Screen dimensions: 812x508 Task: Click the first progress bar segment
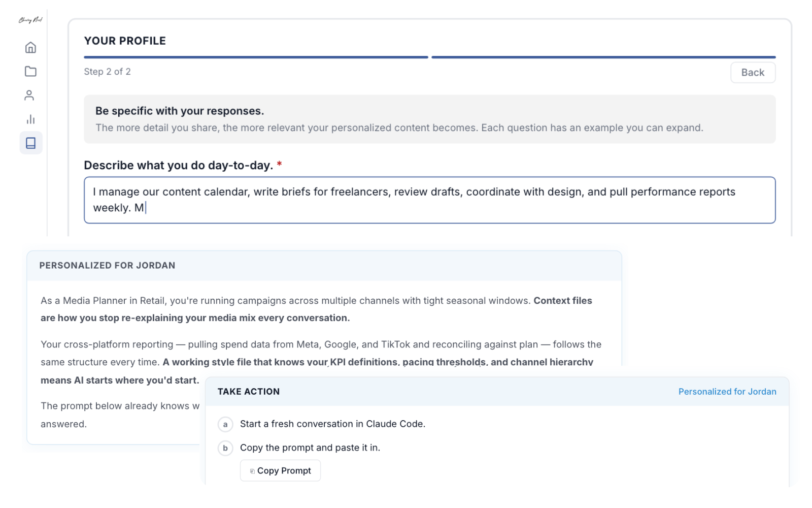[256, 57]
